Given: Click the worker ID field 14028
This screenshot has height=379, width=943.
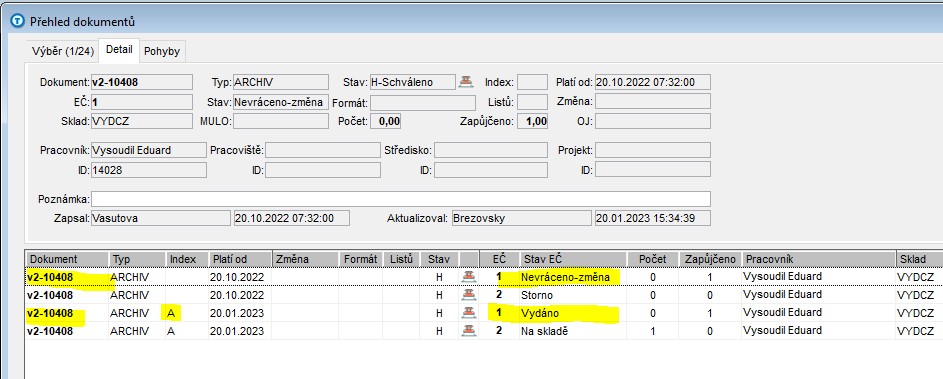Looking at the screenshot, I should [148, 170].
